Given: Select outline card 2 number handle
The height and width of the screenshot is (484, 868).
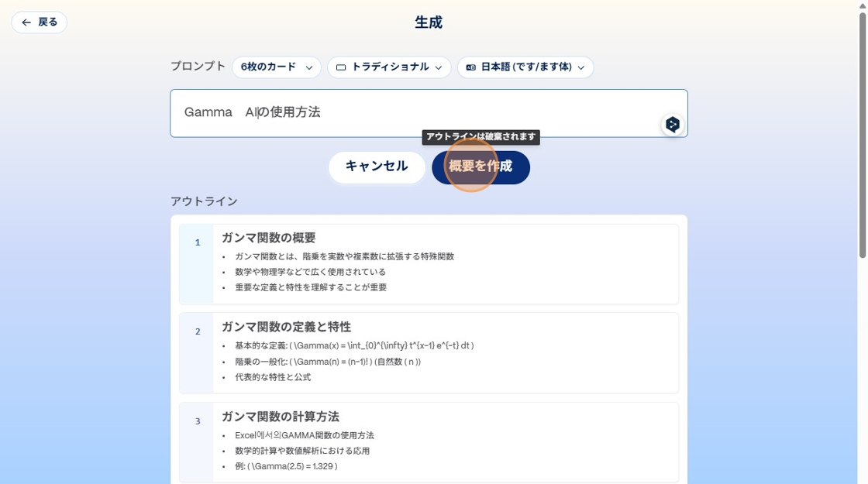Looking at the screenshot, I should [x=197, y=353].
